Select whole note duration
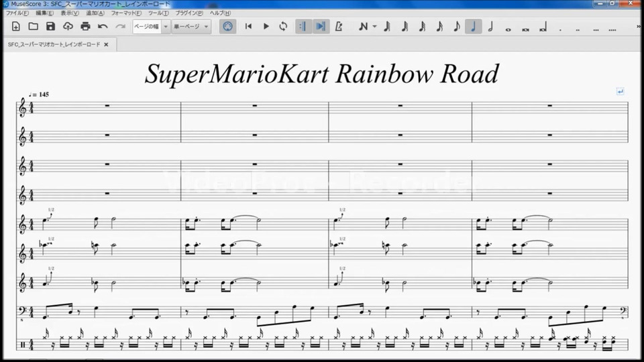The width and height of the screenshot is (644, 362). pyautogui.click(x=508, y=29)
